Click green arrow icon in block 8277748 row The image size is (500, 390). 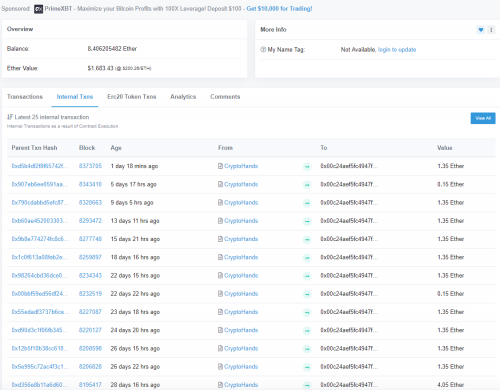pos(307,239)
